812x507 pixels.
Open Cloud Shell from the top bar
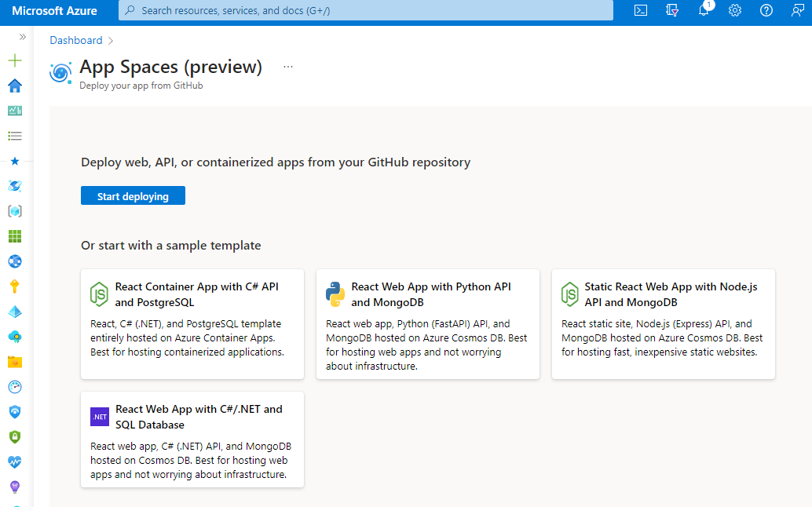[641, 11]
